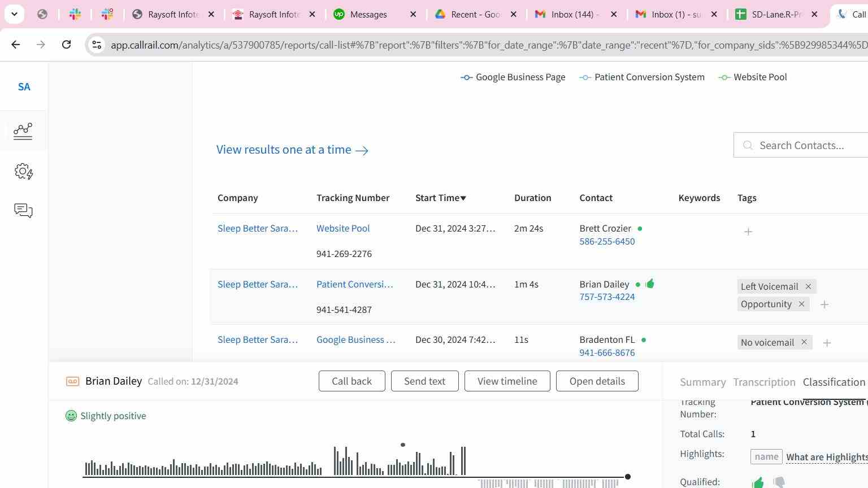Image resolution: width=868 pixels, height=488 pixels.
Task: Open View results one at a time link
Action: (x=292, y=150)
